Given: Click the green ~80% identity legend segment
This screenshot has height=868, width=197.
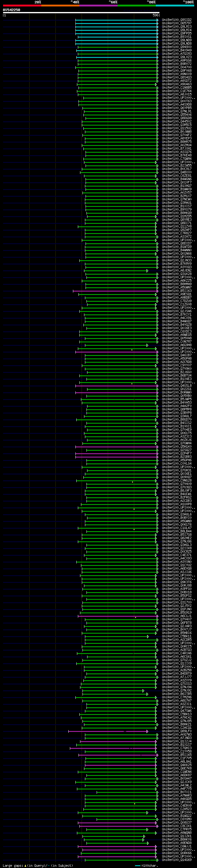Looking at the screenshot, I should point(137,6).
